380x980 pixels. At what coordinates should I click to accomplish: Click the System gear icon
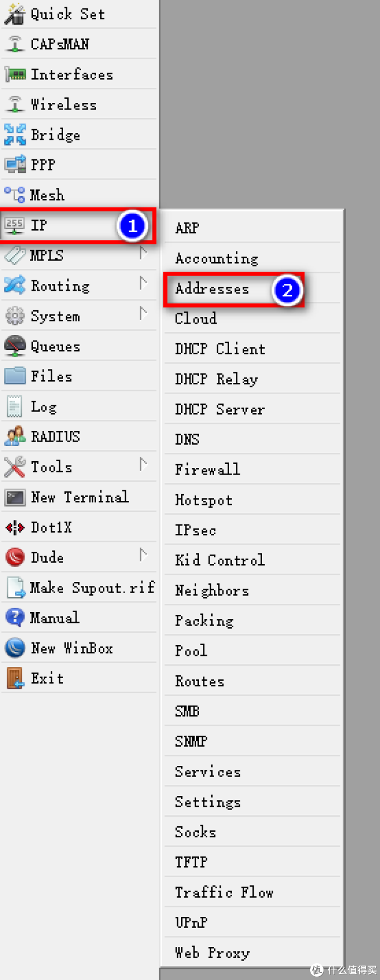[x=15, y=316]
